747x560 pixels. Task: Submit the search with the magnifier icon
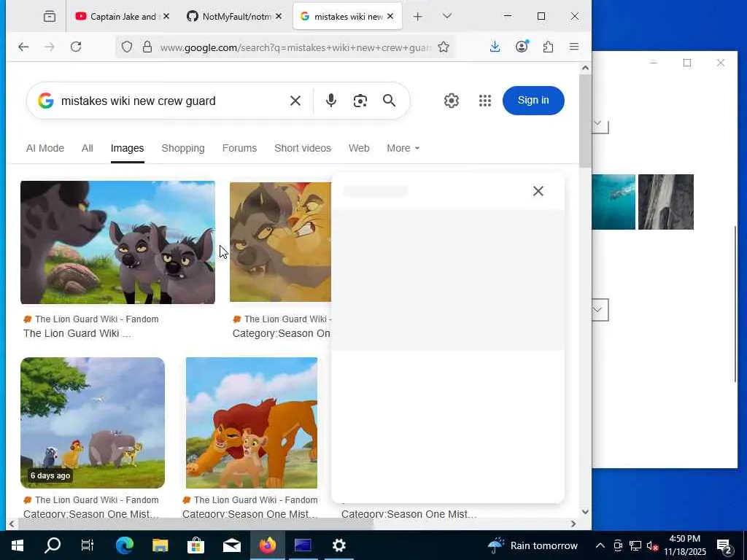[390, 101]
